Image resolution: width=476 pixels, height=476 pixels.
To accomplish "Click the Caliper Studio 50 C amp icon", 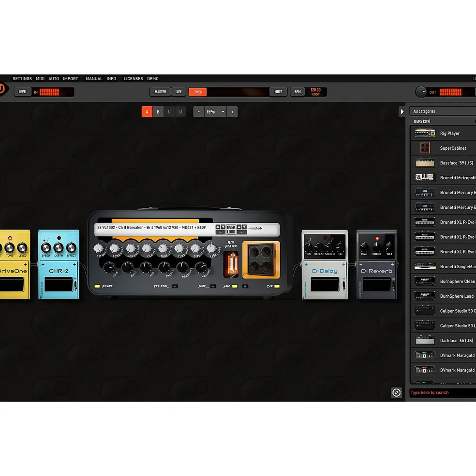I will (425, 311).
